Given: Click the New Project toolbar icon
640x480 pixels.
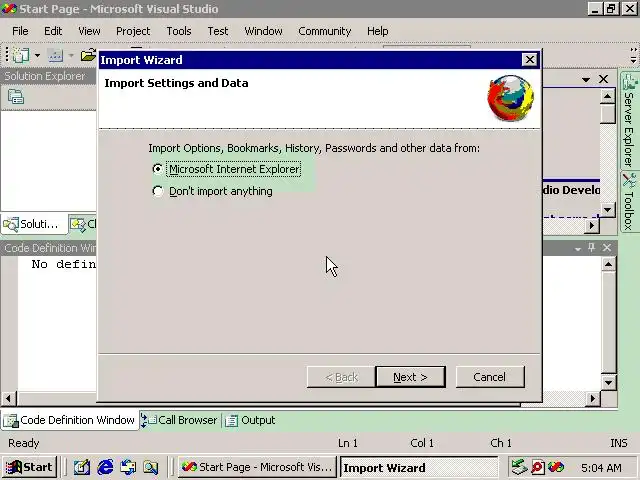Looking at the screenshot, I should point(21,55).
